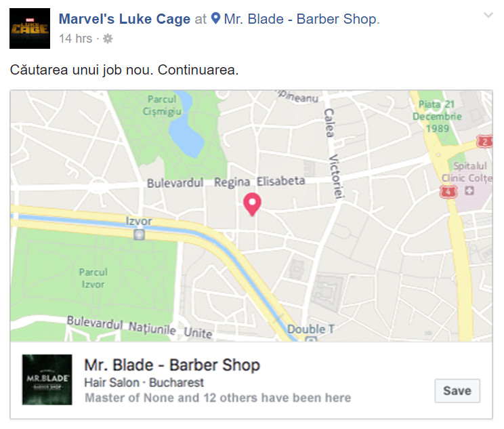Click the red map location marker

click(252, 204)
